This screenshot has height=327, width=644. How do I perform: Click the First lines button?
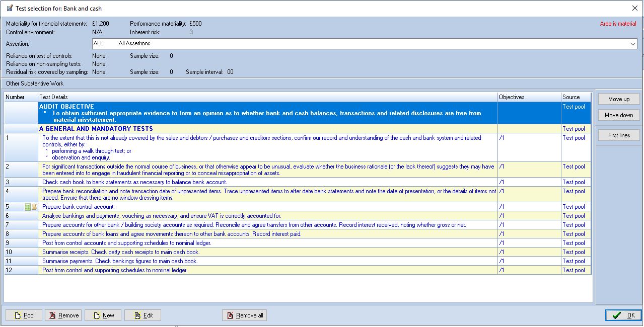[619, 135]
